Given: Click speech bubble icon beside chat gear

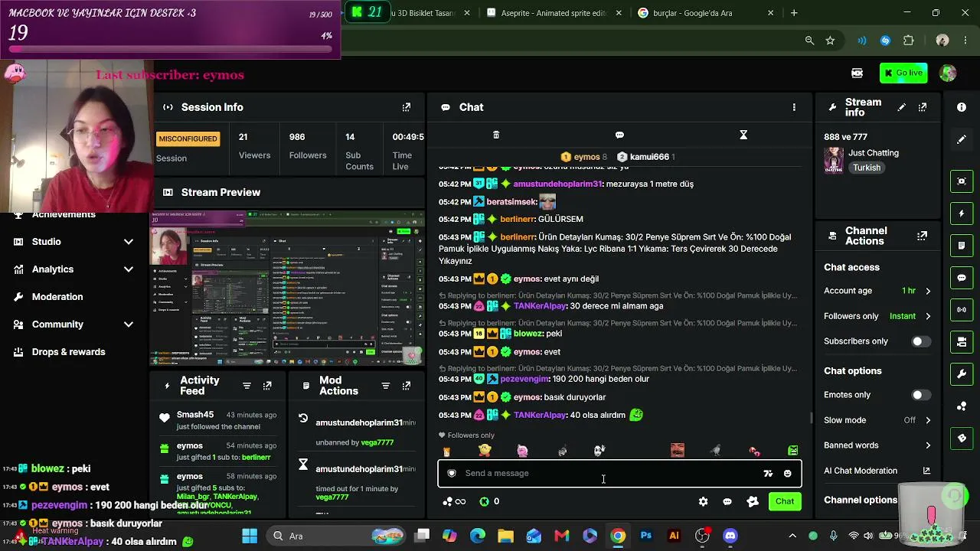Looking at the screenshot, I should (727, 501).
